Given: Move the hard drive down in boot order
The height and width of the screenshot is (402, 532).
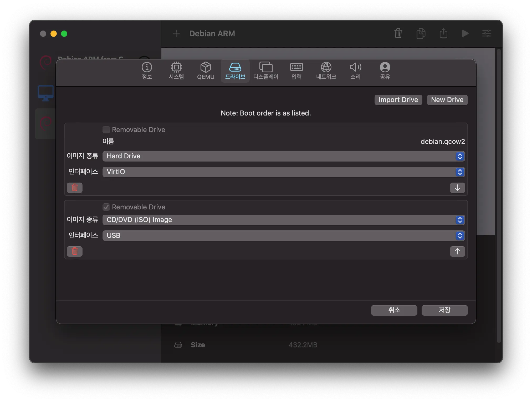Looking at the screenshot, I should coord(457,188).
